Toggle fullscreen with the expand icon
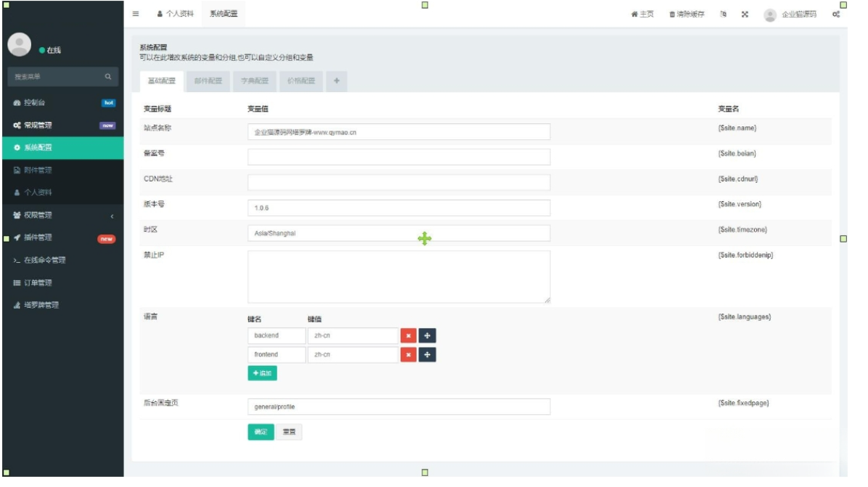Viewport: 868px width, 487px height. (745, 15)
